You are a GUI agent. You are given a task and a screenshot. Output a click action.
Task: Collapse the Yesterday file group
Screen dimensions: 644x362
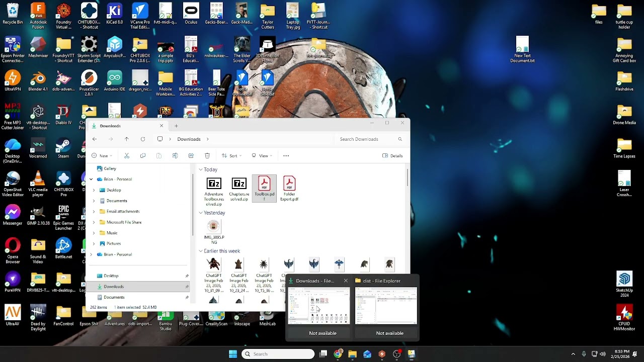point(201,213)
